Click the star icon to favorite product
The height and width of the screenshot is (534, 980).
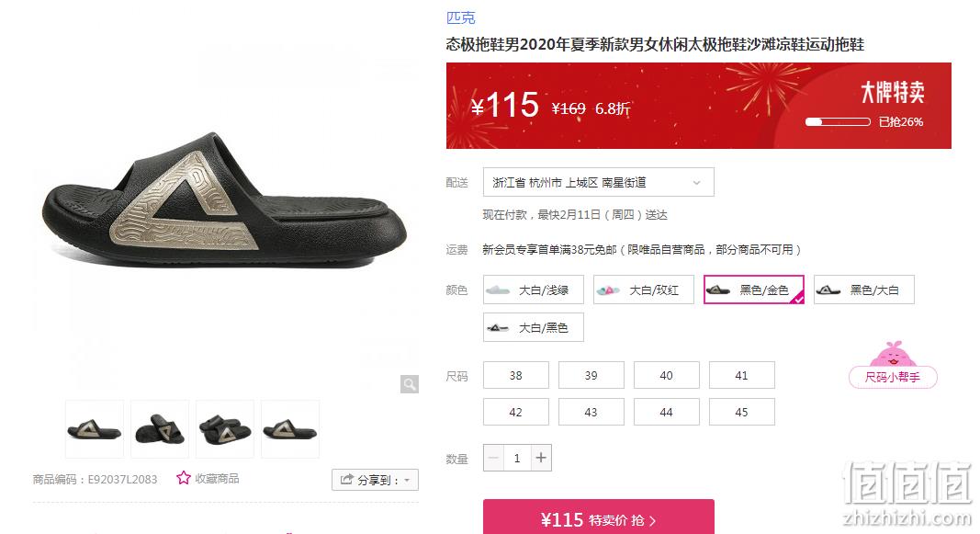(183, 478)
